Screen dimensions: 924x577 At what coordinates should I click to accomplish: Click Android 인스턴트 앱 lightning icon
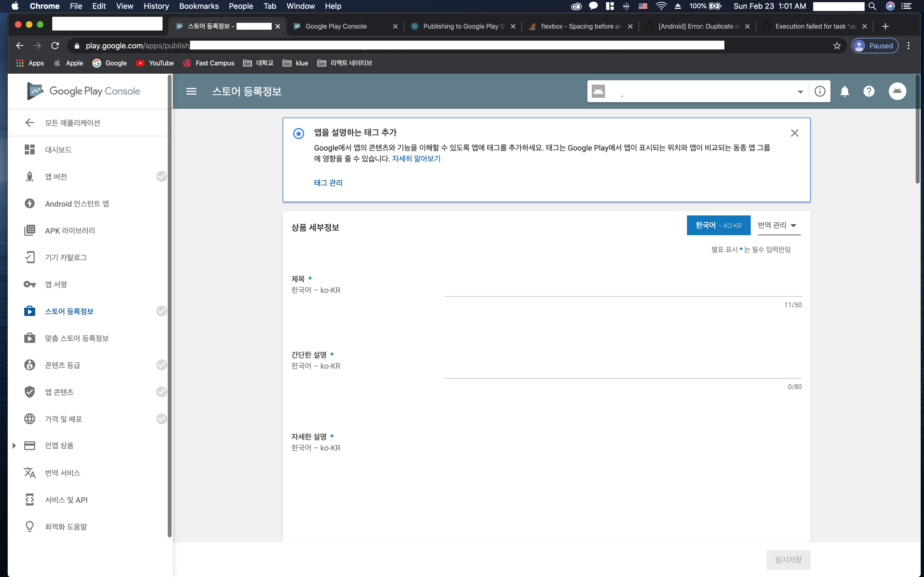[29, 203]
